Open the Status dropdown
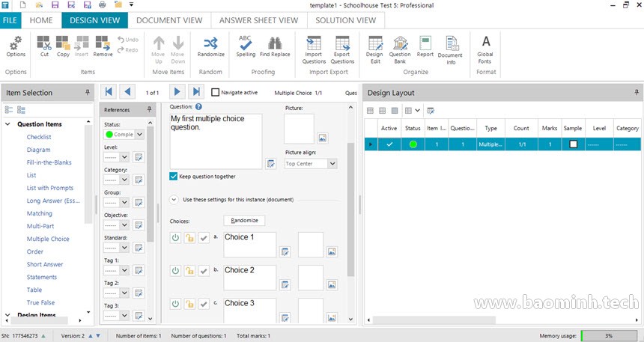Viewport: 644px width, 342px height. [x=139, y=134]
